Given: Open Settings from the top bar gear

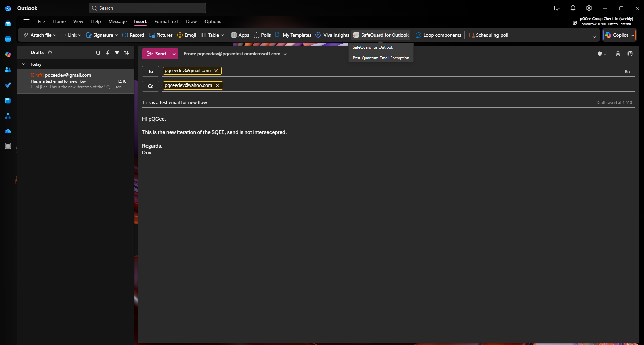Looking at the screenshot, I should click(589, 8).
